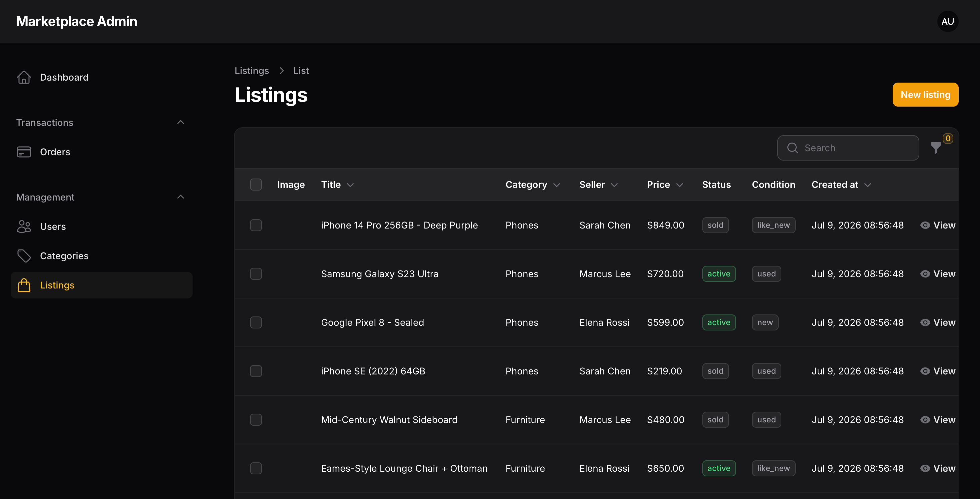Click the Orders card icon
This screenshot has width=980, height=499.
24,152
